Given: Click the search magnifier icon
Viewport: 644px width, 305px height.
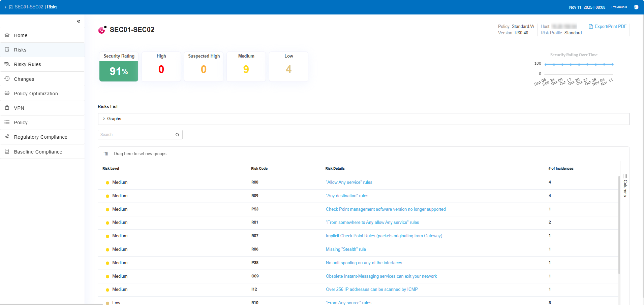Looking at the screenshot, I should pos(177,135).
